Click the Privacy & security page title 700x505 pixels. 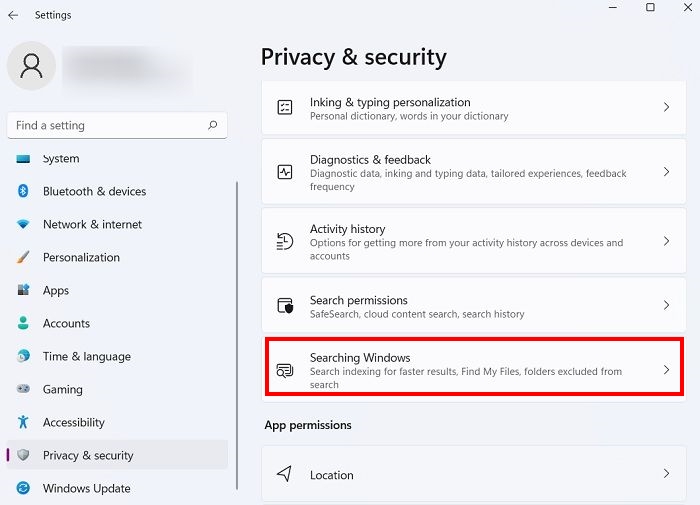(354, 58)
